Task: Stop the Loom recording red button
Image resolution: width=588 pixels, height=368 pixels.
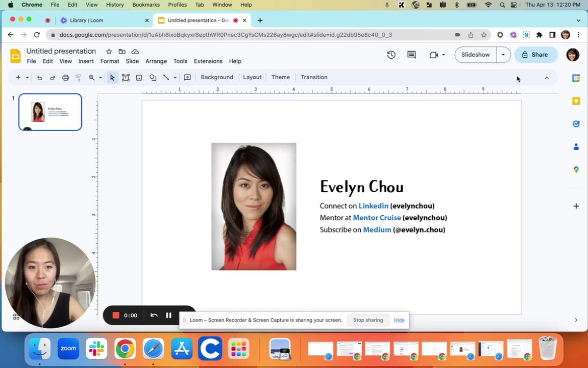Action: (x=116, y=315)
